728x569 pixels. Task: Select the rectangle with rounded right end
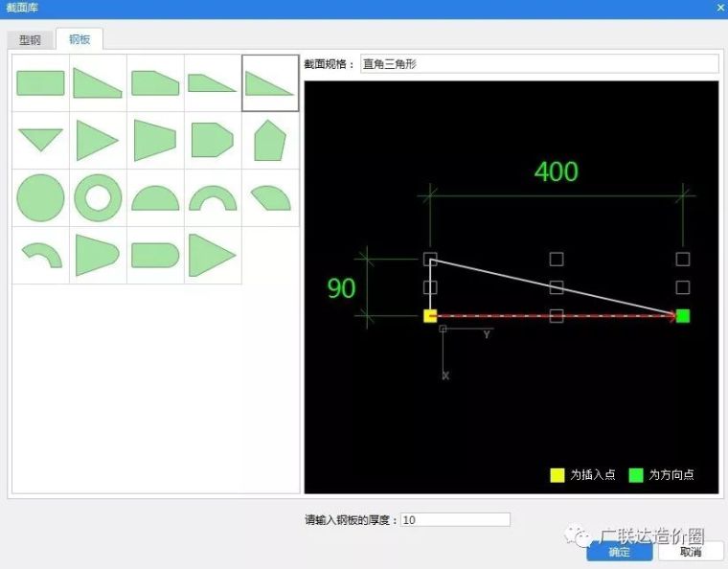pyautogui.click(x=155, y=255)
